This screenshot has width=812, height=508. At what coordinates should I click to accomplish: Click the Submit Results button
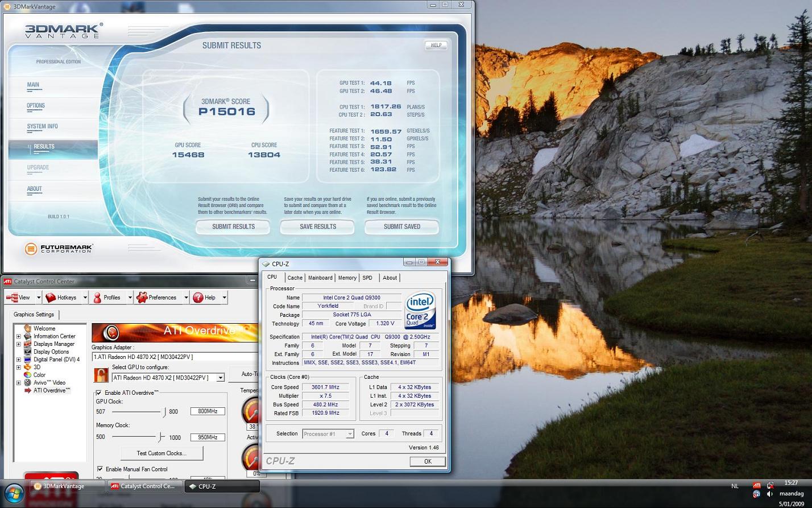point(233,226)
